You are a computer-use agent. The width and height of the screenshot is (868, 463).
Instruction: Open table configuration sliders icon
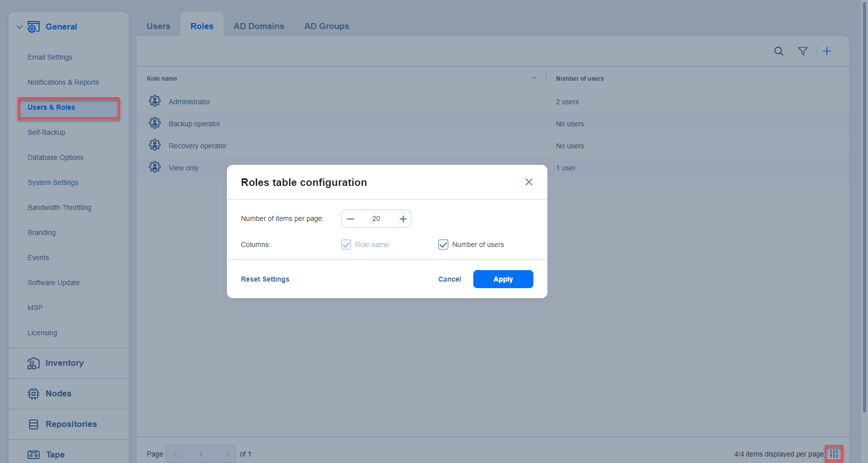click(834, 454)
